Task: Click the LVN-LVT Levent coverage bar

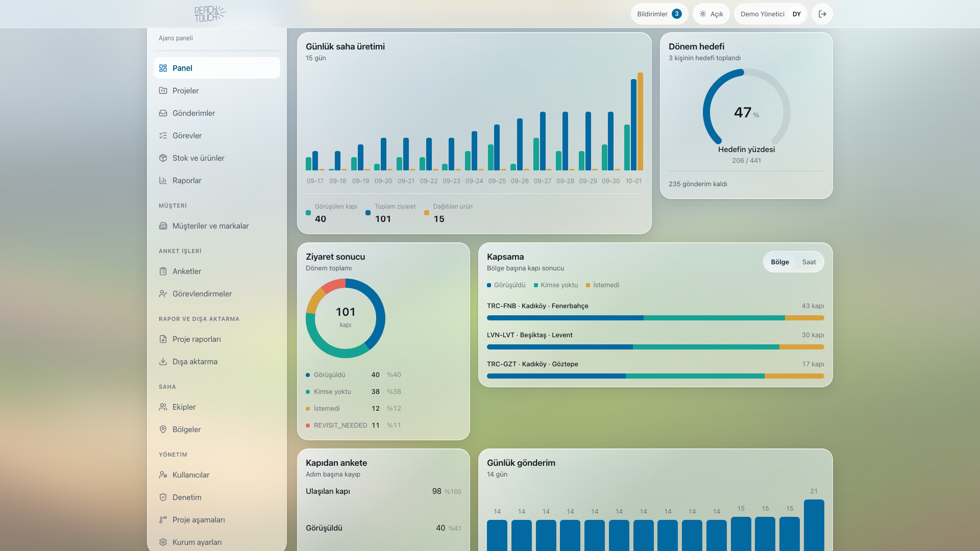Action: coord(655,347)
